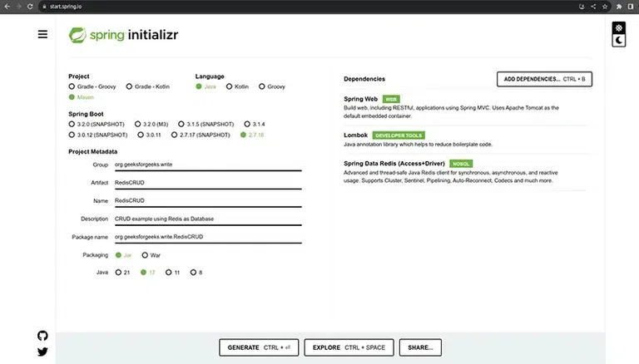Viewport: 639px width, 364px height.
Task: Select Java version 17
Action: pos(147,273)
